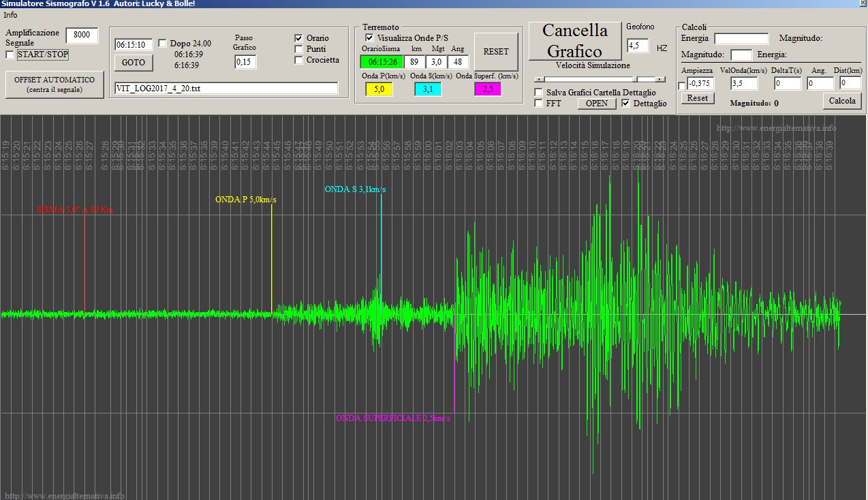Enable Salva Grafici Cartella Dettaglio checkbox

click(x=539, y=92)
